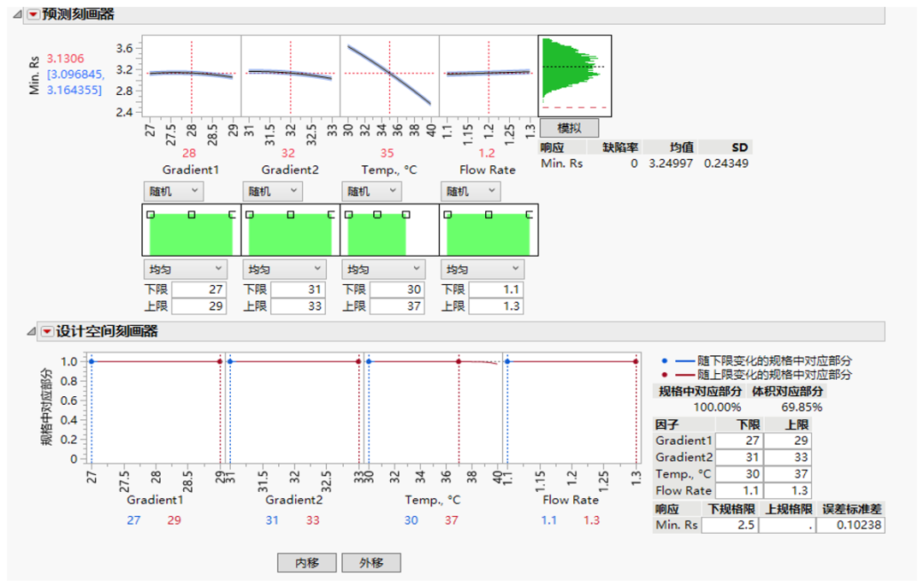Click the 规格中对应部分 value 100.00%
Screen dimensions: 924x587
(717, 407)
